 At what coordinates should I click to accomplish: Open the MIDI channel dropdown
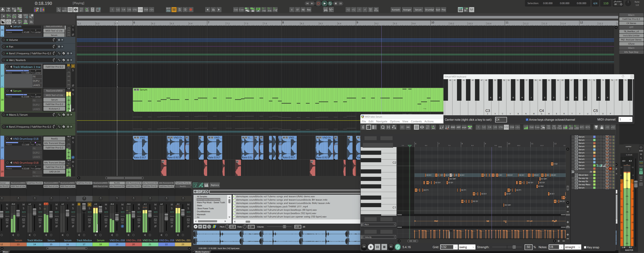point(625,120)
